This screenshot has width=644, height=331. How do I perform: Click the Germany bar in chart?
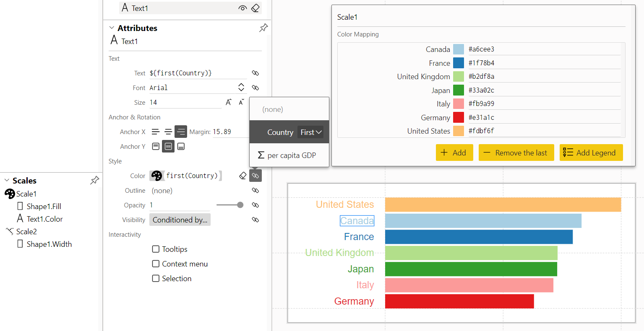[459, 301]
